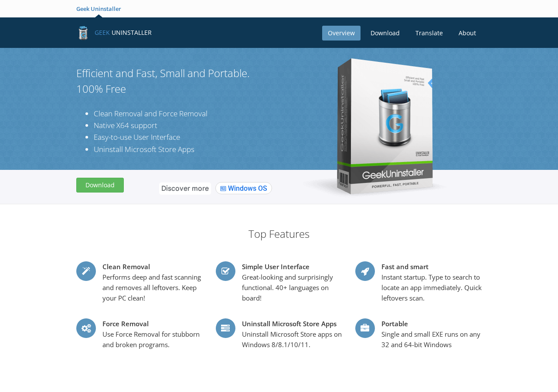The image size is (558, 392).
Task: Click the Force Removal feature title
Action: coord(126,324)
